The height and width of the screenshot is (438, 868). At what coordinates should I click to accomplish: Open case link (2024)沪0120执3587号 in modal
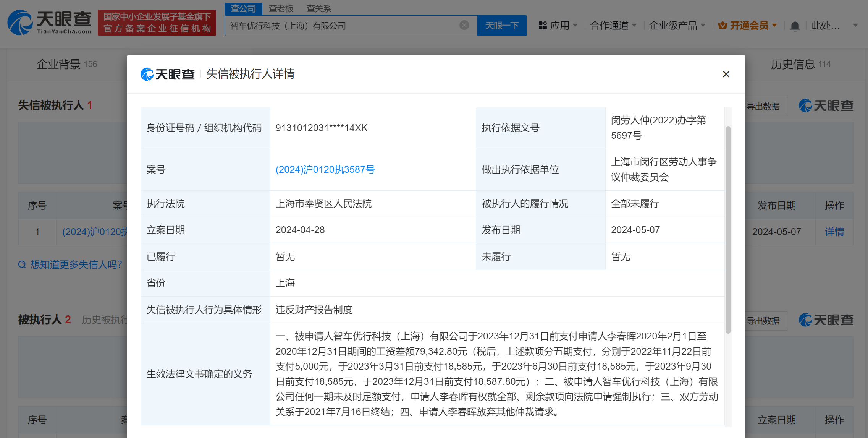coord(325,169)
